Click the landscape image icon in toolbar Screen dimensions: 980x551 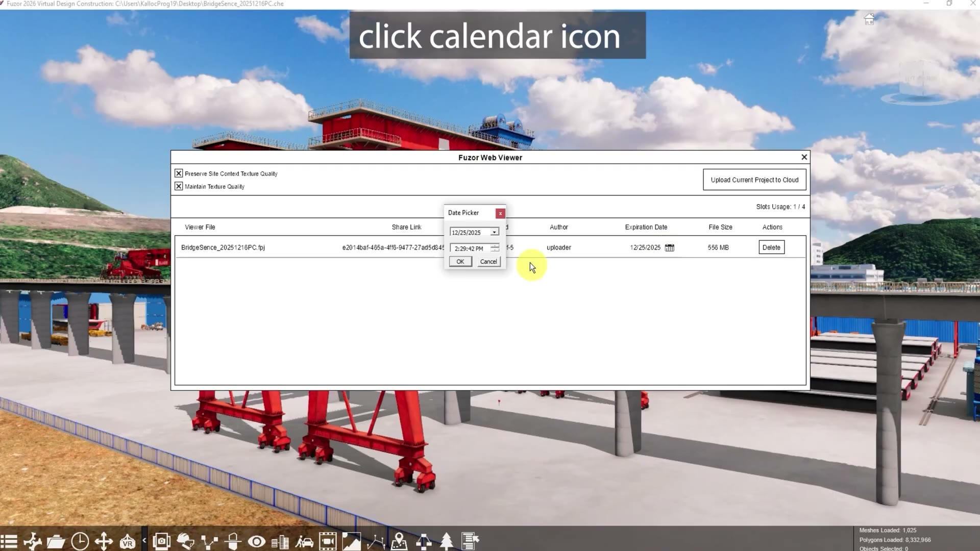(x=352, y=541)
